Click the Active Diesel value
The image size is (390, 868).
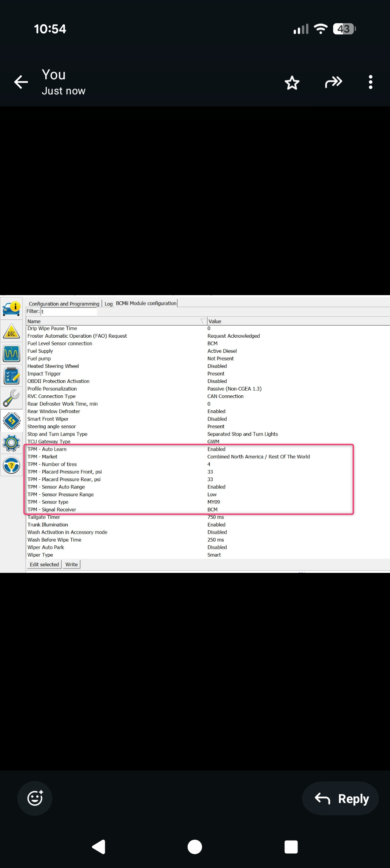pyautogui.click(x=222, y=351)
